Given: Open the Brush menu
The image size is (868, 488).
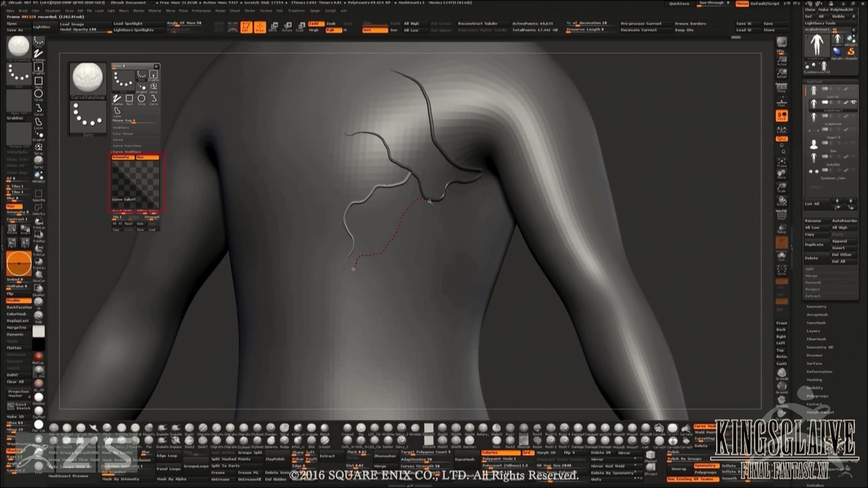Looking at the screenshot, I should point(24,11).
